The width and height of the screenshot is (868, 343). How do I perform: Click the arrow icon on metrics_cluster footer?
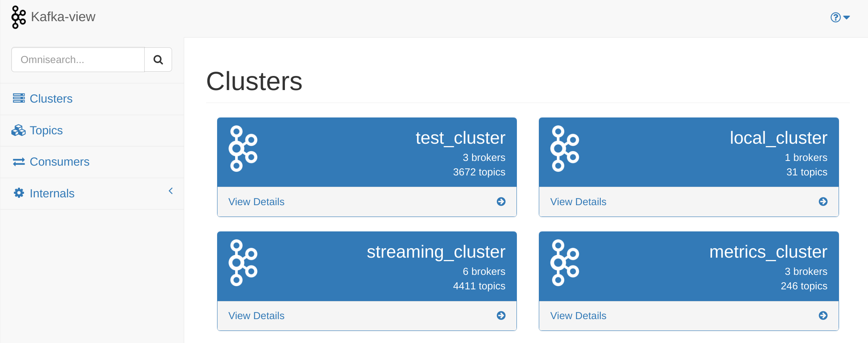[x=823, y=316]
